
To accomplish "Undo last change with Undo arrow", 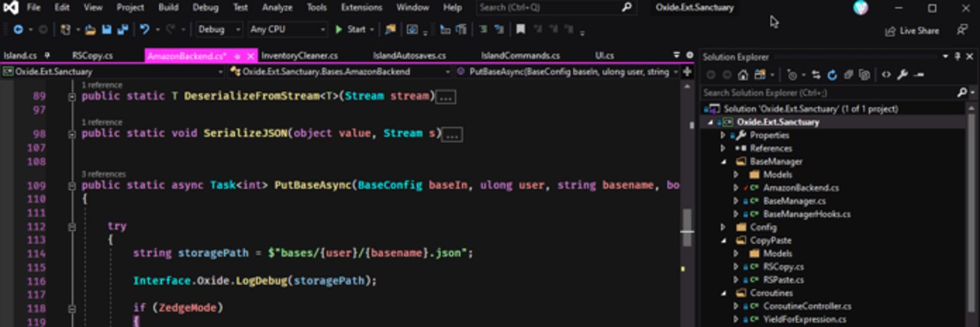I will click(x=144, y=30).
